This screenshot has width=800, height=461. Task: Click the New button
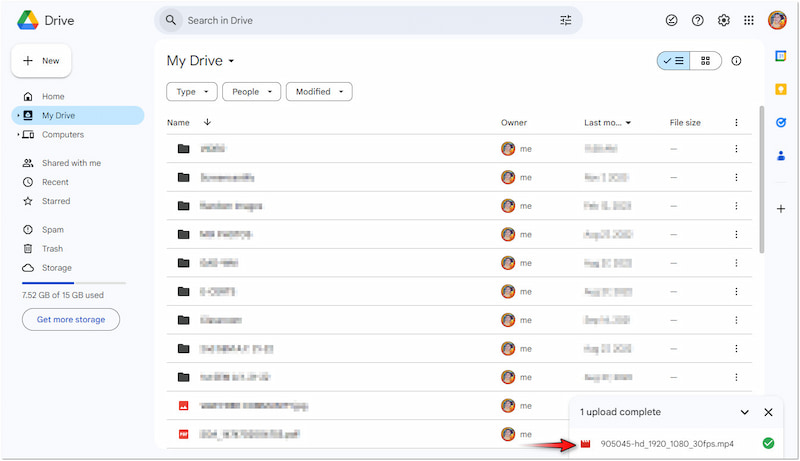pos(41,61)
